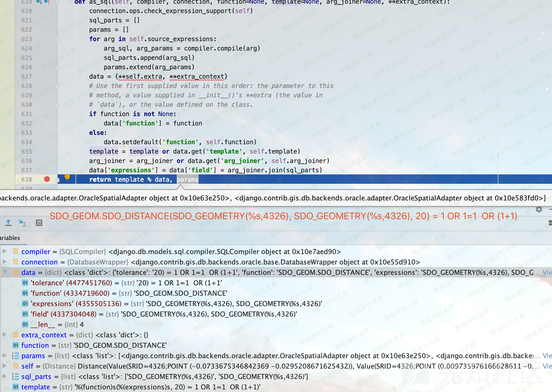Click the View link on the self row
The height and width of the screenshot is (392, 552).
coord(547,366)
